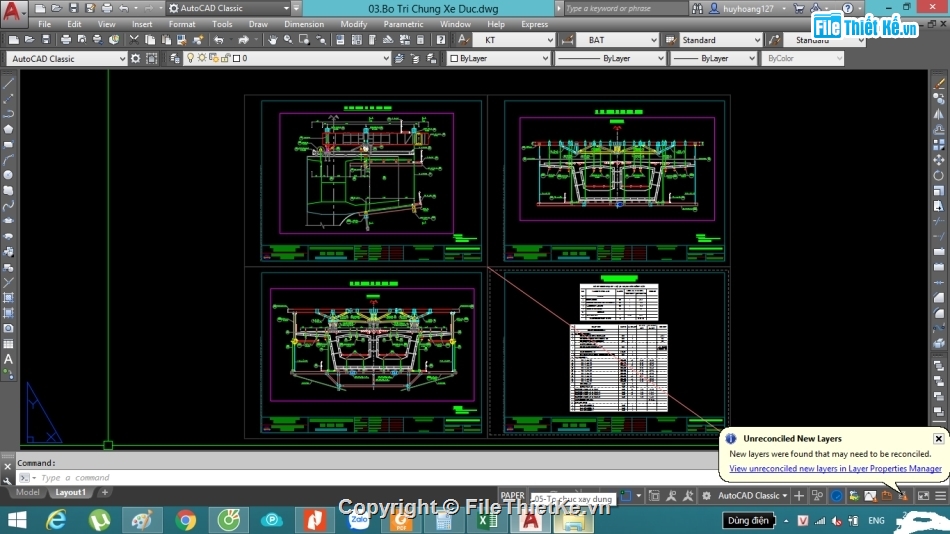950x534 pixels.
Task: Open the title bar workspace AutoCAD Classic dropdown
Action: [229, 8]
